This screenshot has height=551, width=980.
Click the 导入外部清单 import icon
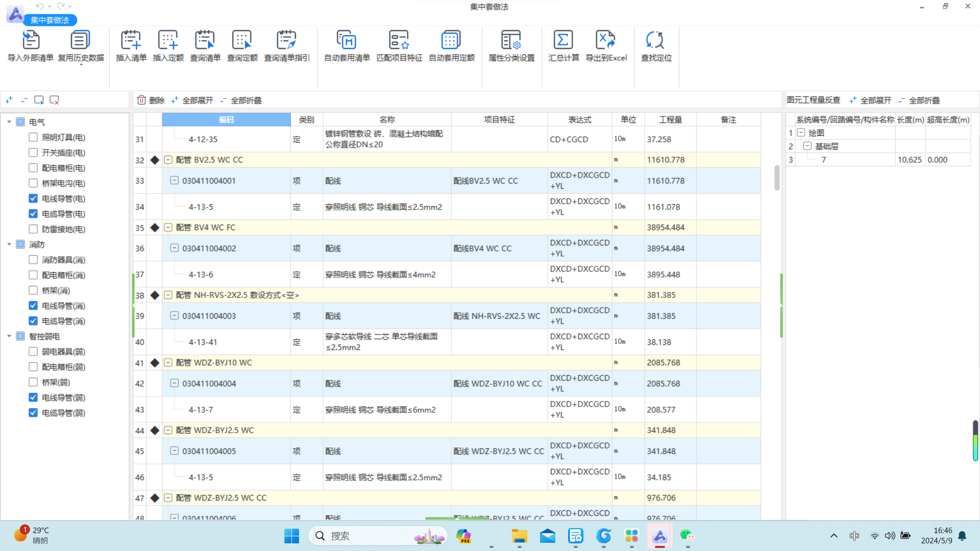pos(31,40)
